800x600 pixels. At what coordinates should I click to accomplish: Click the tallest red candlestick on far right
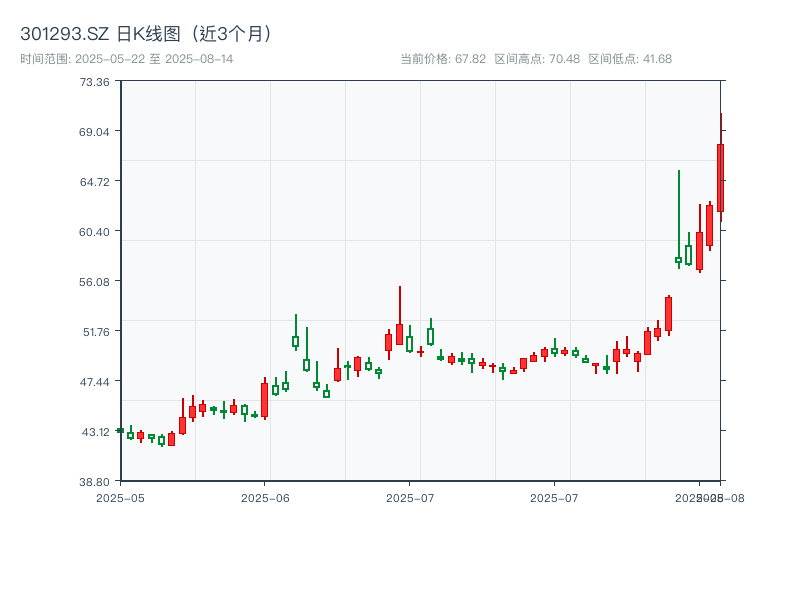[x=719, y=180]
